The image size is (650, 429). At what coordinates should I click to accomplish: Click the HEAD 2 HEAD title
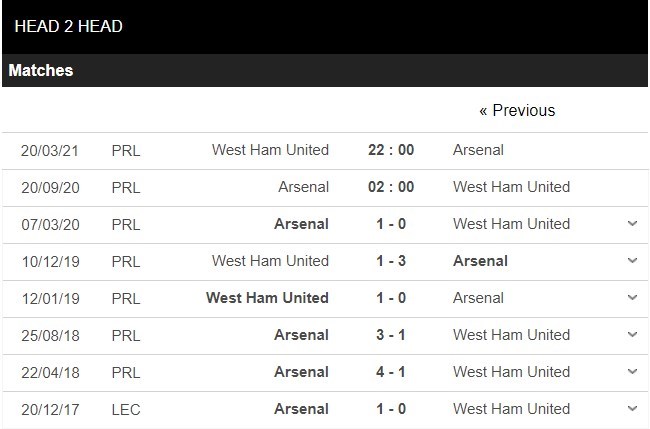click(x=69, y=27)
